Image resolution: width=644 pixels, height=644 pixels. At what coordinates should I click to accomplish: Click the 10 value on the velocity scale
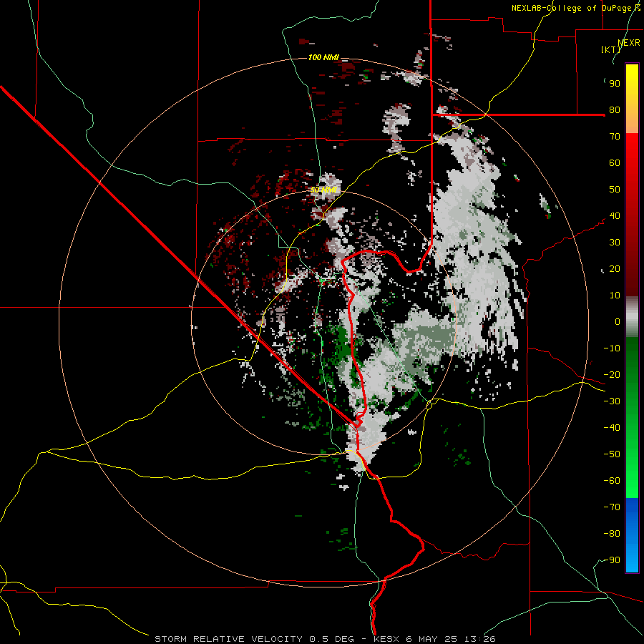pyautogui.click(x=615, y=296)
